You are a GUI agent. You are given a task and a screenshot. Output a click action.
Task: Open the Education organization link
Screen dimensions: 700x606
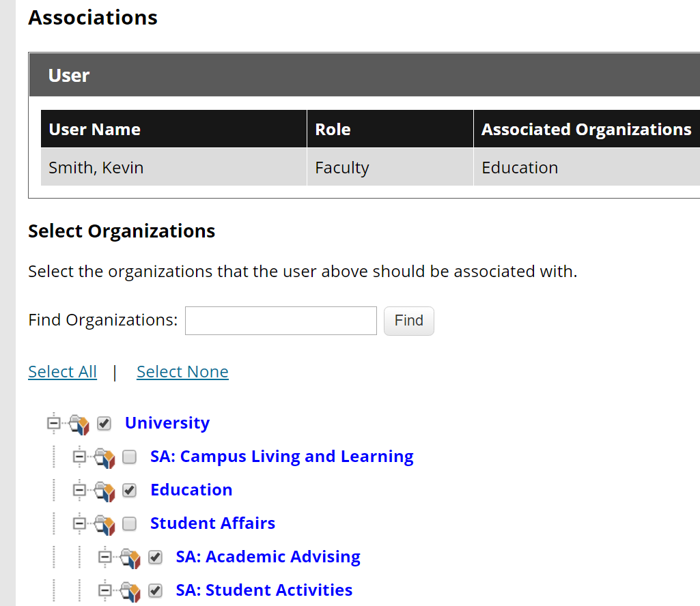tap(191, 489)
